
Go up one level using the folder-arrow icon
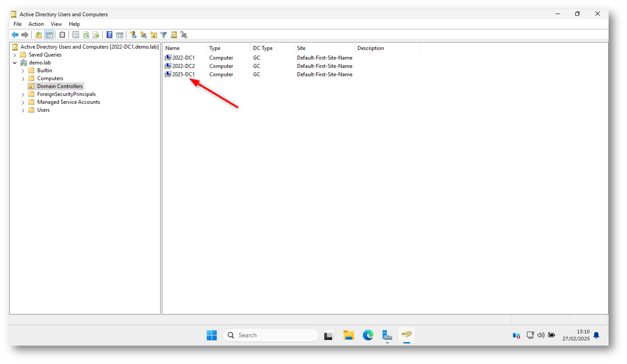pyautogui.click(x=39, y=35)
